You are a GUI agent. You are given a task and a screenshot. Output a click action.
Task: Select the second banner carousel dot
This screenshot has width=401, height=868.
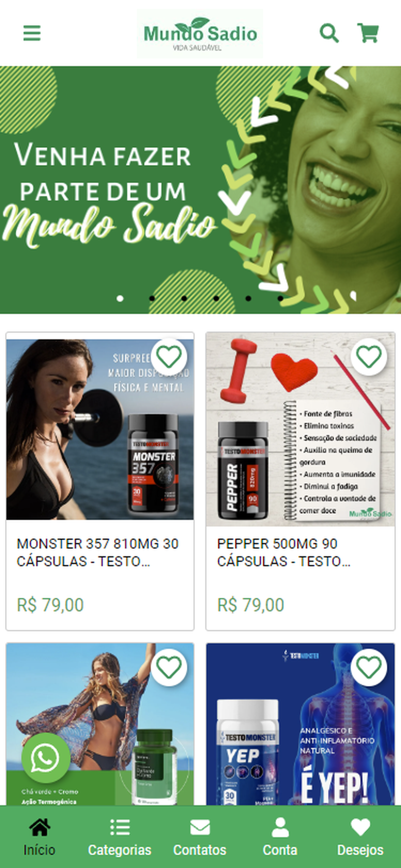(152, 298)
